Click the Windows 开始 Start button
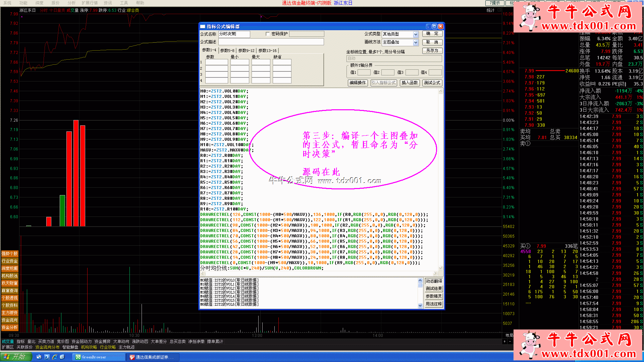Viewport: 644px width, 362px height. 16,357
